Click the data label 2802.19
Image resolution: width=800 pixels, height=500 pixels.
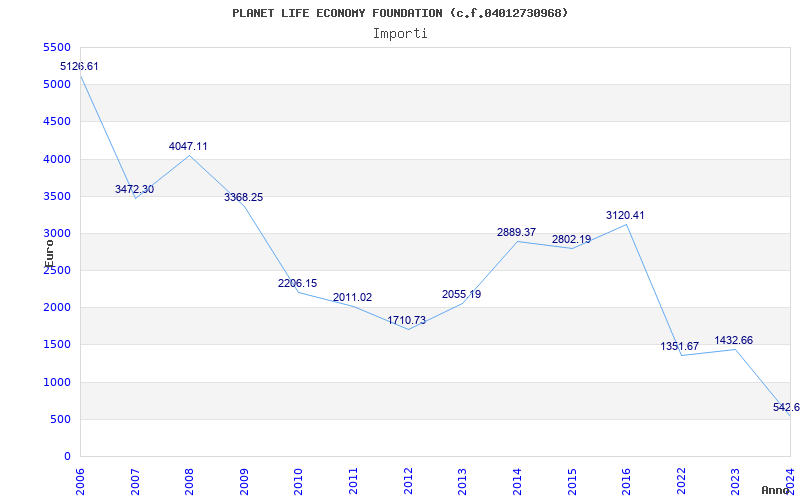tap(571, 239)
